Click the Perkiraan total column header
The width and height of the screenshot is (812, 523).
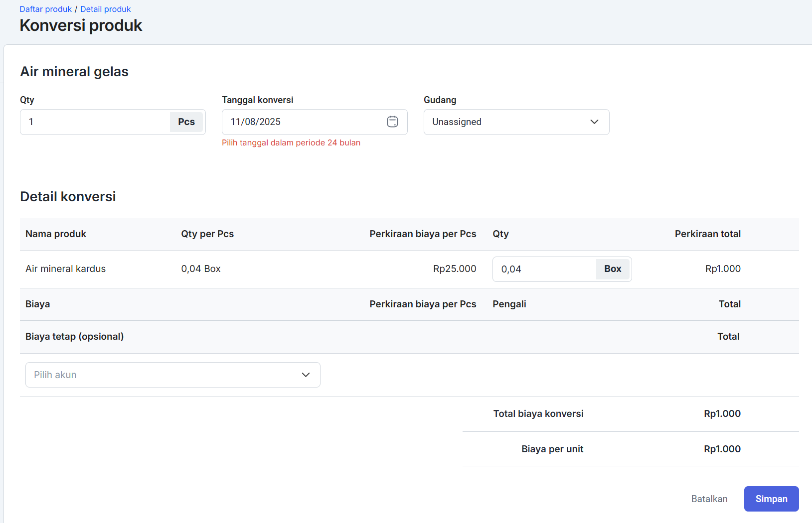click(x=707, y=234)
